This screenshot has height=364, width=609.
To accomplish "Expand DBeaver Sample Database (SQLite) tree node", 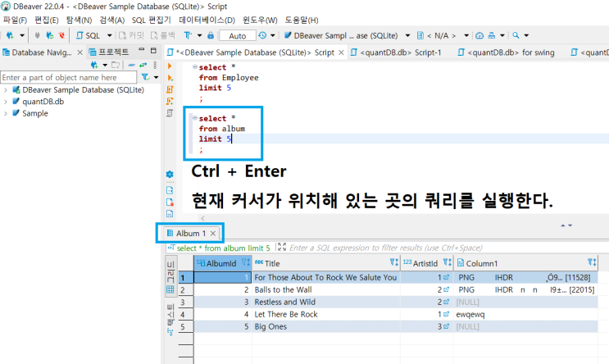I will 6,90.
